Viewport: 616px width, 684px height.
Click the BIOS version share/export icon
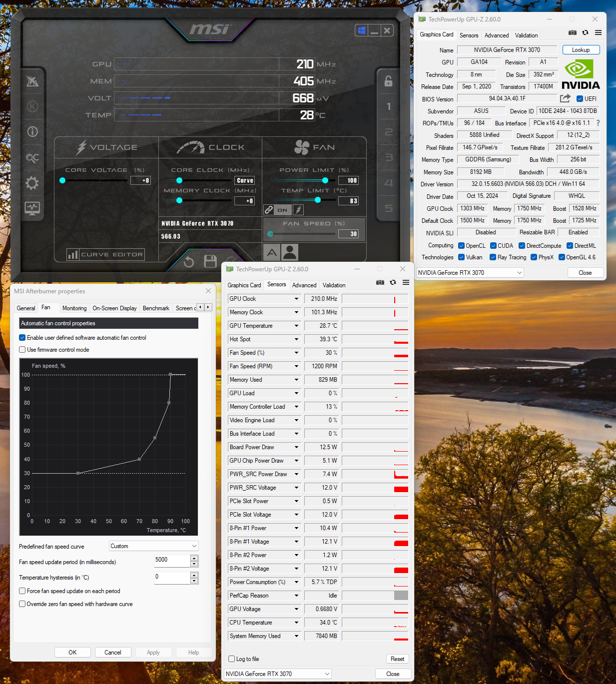565,98
